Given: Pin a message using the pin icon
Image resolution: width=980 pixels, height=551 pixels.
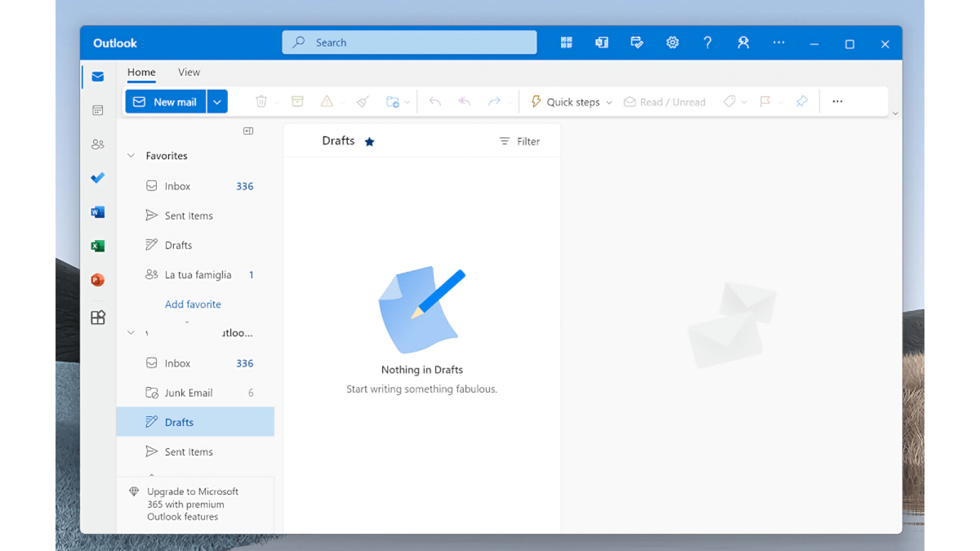Looking at the screenshot, I should [802, 102].
